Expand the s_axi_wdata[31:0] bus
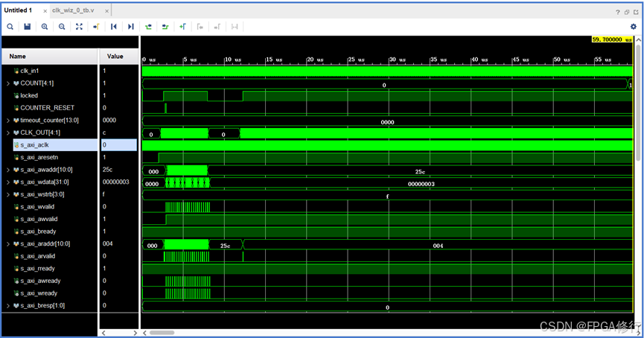The width and height of the screenshot is (644, 338). tap(7, 182)
